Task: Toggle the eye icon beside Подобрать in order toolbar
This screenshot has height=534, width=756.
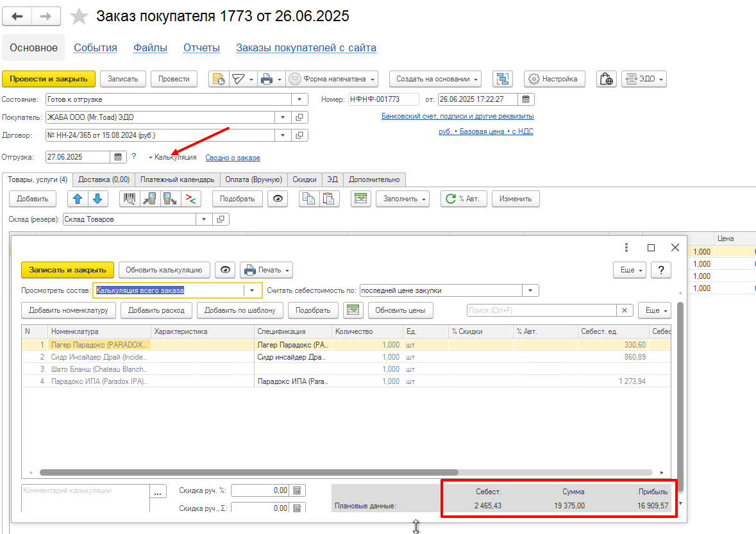Action: (278, 199)
